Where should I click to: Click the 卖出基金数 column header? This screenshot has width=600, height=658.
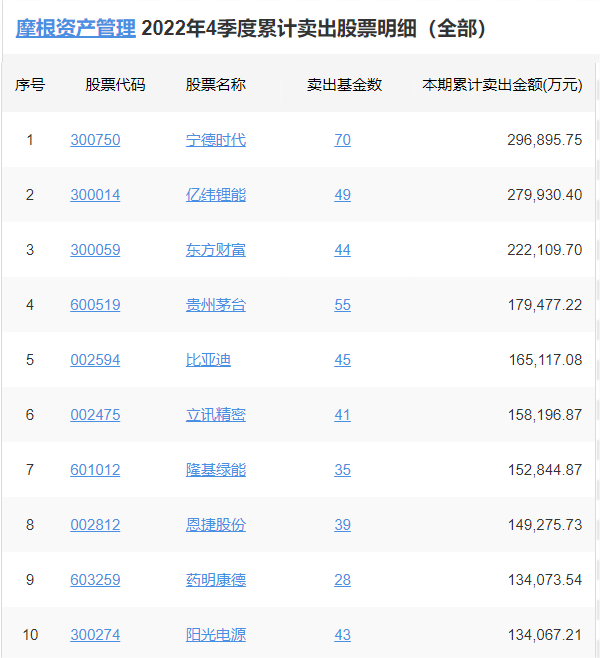click(344, 85)
